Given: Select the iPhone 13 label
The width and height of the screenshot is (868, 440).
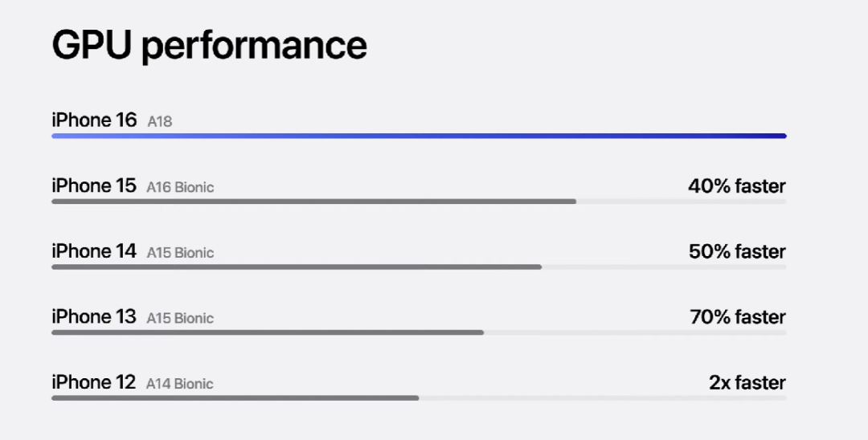Looking at the screenshot, I should coord(94,316).
